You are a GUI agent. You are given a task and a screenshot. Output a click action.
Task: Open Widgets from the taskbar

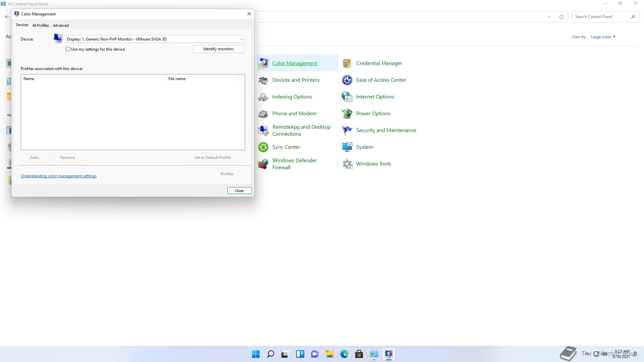pos(300,354)
